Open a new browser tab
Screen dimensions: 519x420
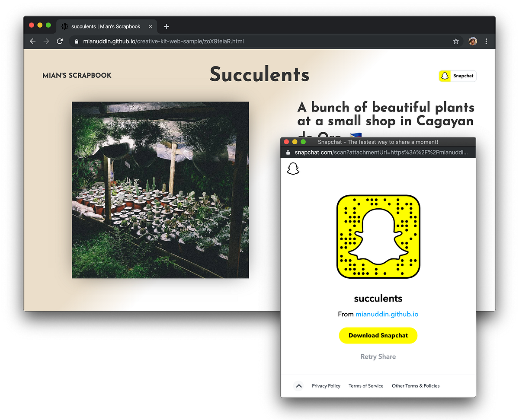[x=166, y=26]
